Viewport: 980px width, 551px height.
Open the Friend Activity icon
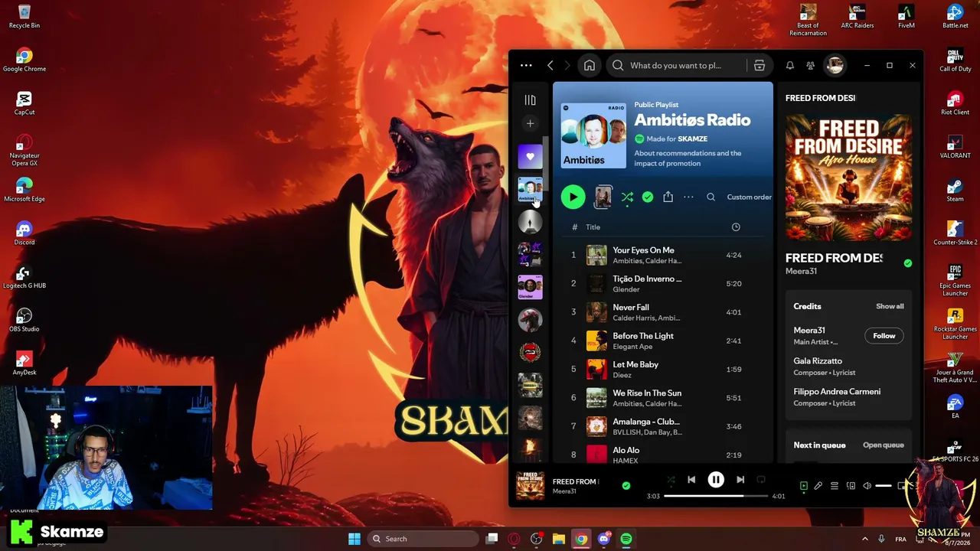[x=811, y=66]
